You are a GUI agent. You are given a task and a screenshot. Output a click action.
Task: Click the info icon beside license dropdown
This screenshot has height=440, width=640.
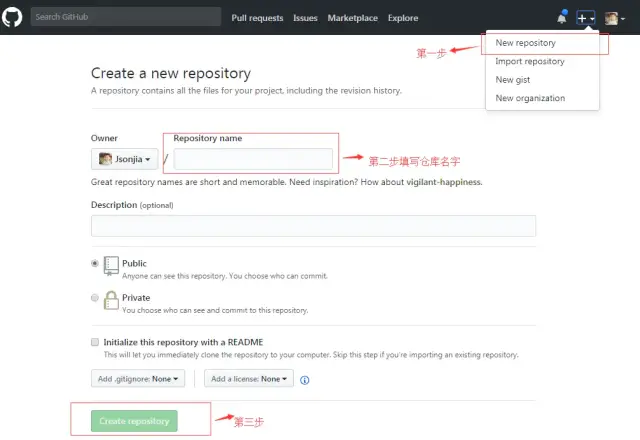tap(304, 380)
